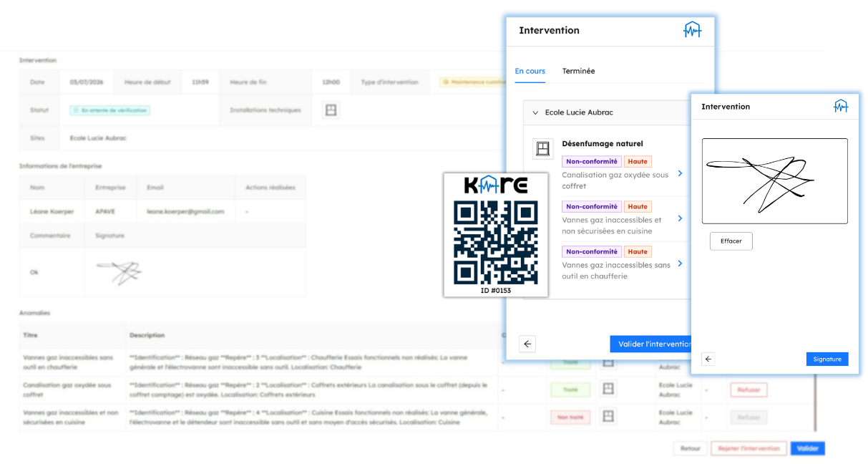
Task: Click Haute tag above Canalisation gaz oxydée
Action: pyautogui.click(x=638, y=162)
